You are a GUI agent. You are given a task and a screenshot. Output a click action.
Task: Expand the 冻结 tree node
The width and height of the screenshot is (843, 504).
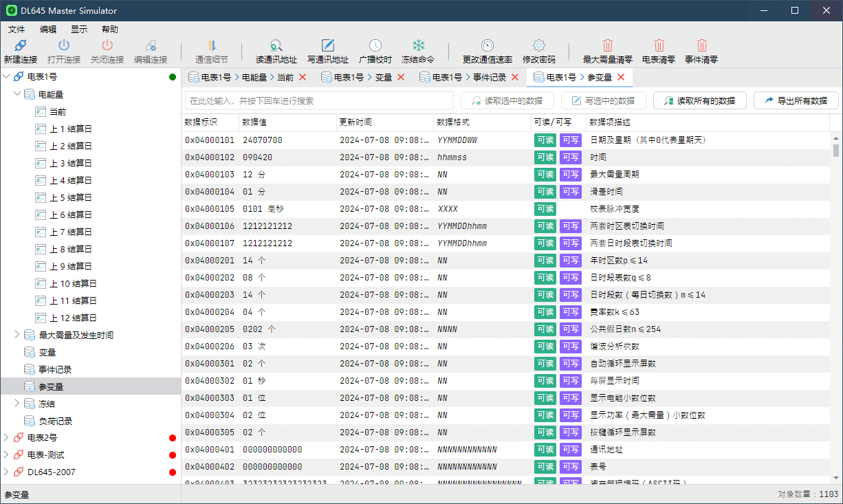tap(17, 404)
